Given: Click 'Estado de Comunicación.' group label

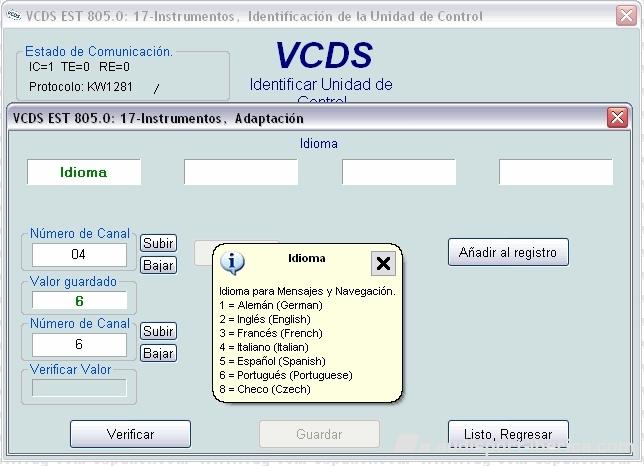Looking at the screenshot, I should 99,51.
